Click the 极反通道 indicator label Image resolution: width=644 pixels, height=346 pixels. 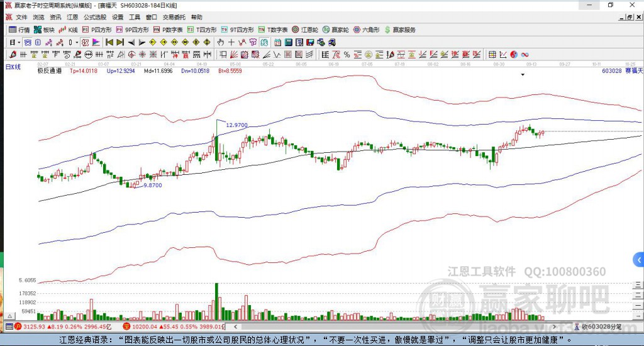[50, 70]
